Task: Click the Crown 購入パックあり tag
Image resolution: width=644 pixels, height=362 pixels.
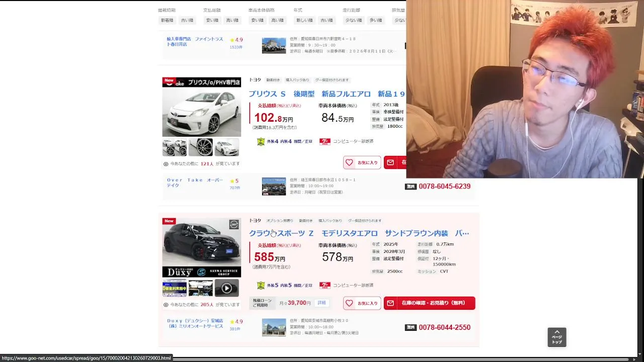Action: (x=330, y=221)
